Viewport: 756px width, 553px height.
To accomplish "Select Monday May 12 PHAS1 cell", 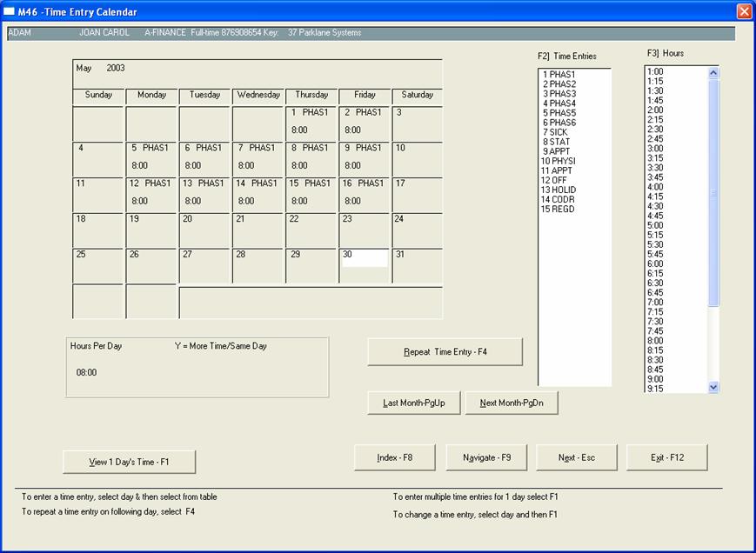I will (x=151, y=195).
